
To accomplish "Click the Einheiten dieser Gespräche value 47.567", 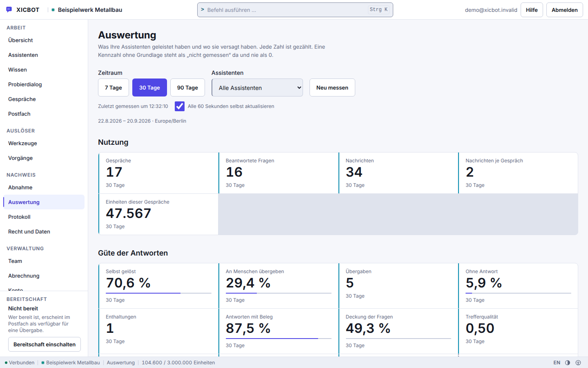I will tap(128, 213).
